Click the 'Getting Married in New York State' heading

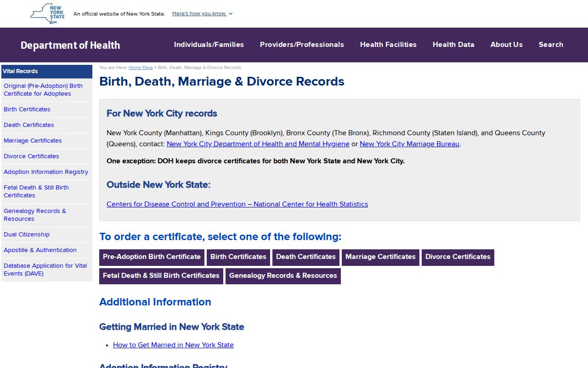click(172, 327)
